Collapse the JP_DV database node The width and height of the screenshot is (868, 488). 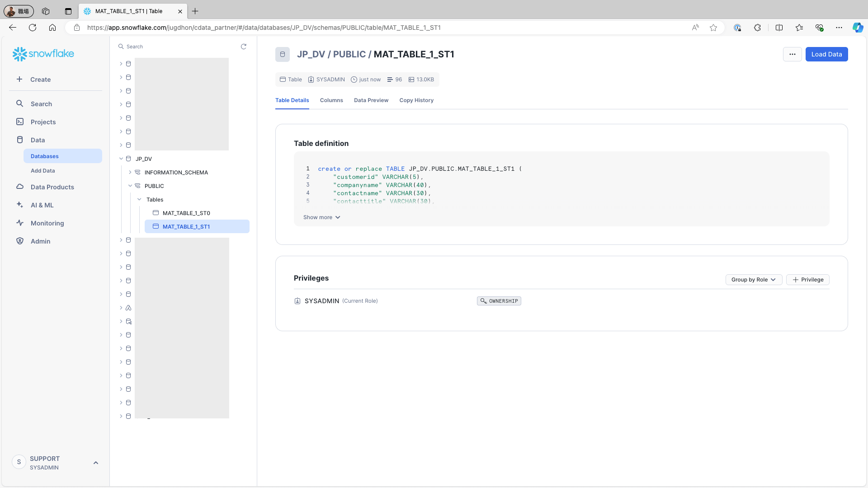pyautogui.click(x=121, y=159)
